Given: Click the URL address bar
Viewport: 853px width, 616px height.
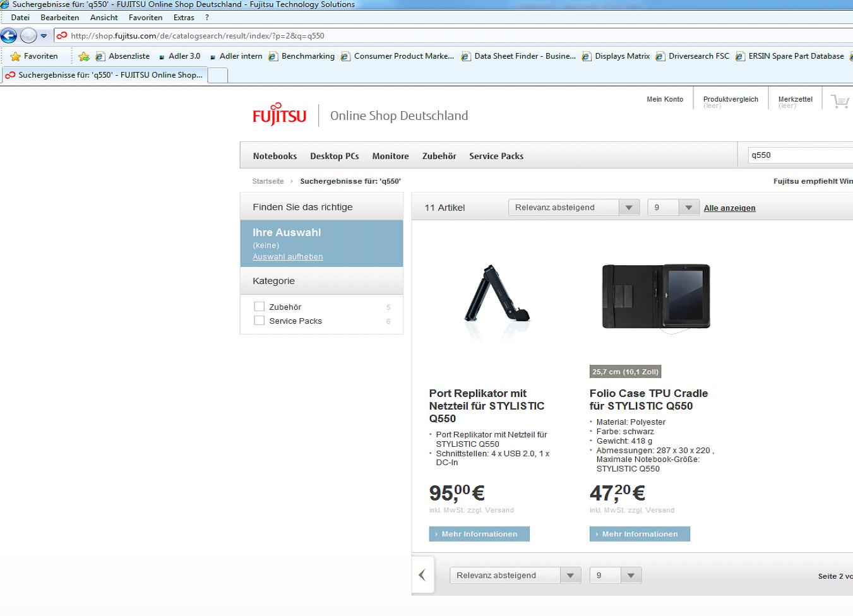Looking at the screenshot, I should [455, 36].
